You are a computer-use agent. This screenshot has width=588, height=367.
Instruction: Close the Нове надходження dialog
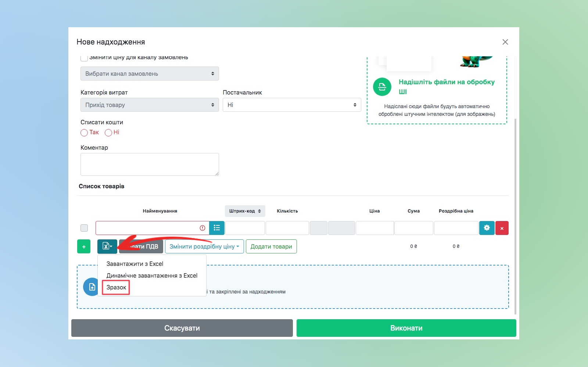pos(505,42)
